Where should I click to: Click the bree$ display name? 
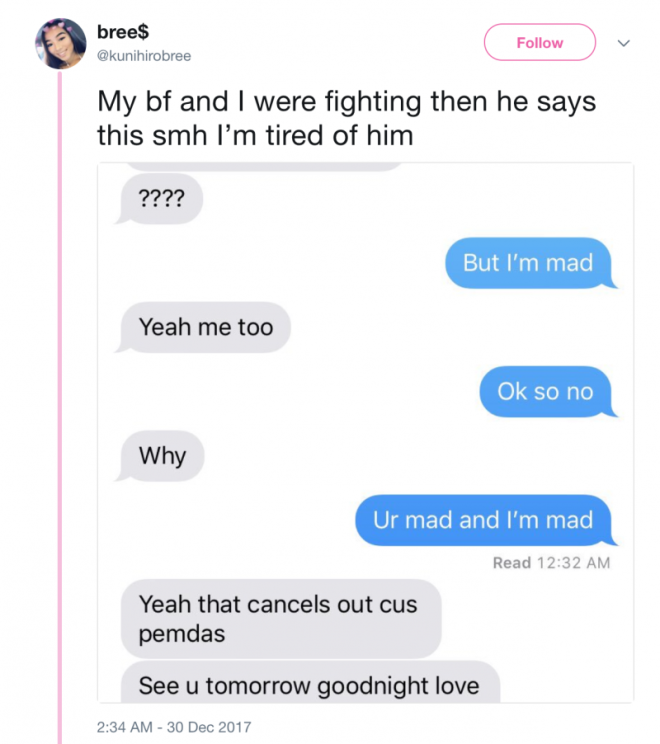point(123,32)
